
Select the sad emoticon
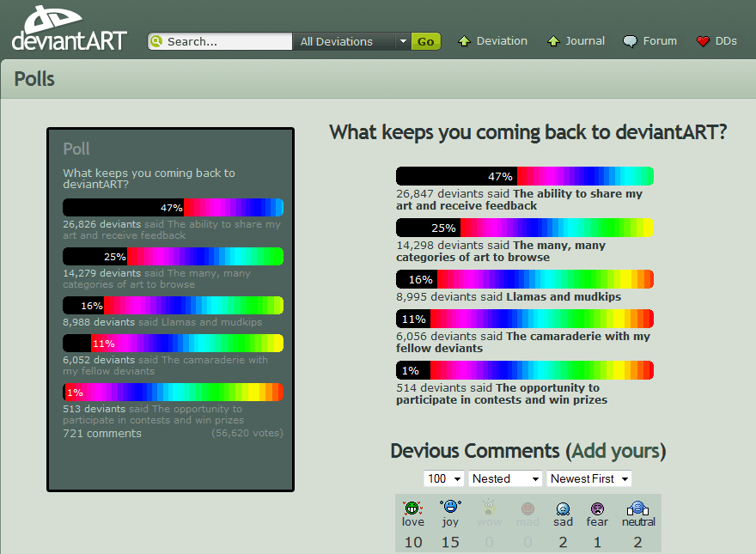563,508
